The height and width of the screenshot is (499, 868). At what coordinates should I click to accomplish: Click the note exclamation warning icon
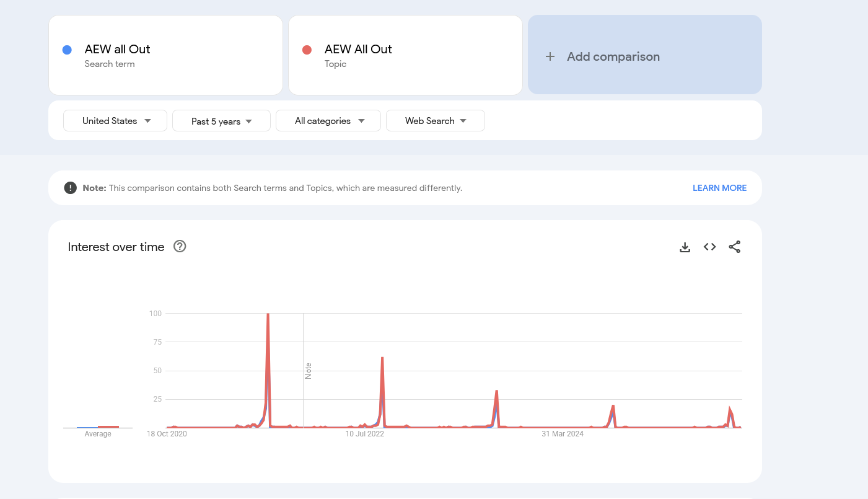(x=70, y=188)
